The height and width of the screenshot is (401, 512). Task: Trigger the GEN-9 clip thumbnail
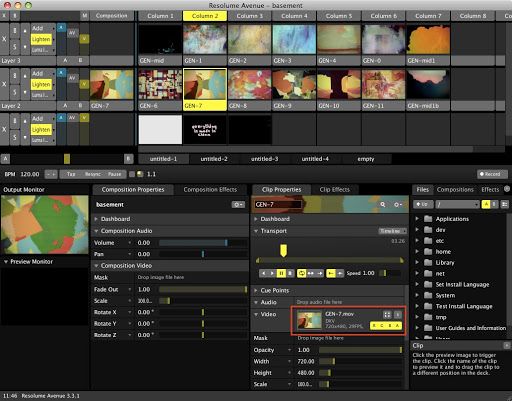294,84
